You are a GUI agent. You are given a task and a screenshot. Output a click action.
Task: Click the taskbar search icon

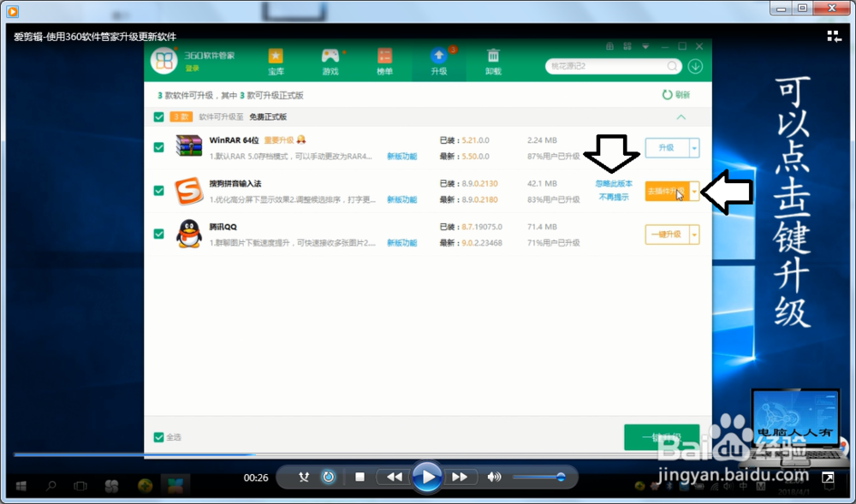coord(51,485)
